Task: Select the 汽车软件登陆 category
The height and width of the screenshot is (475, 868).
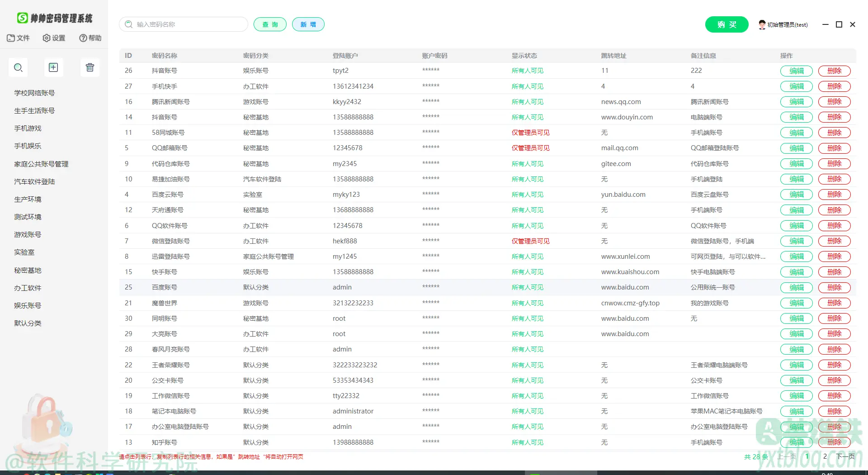Action: (34, 182)
